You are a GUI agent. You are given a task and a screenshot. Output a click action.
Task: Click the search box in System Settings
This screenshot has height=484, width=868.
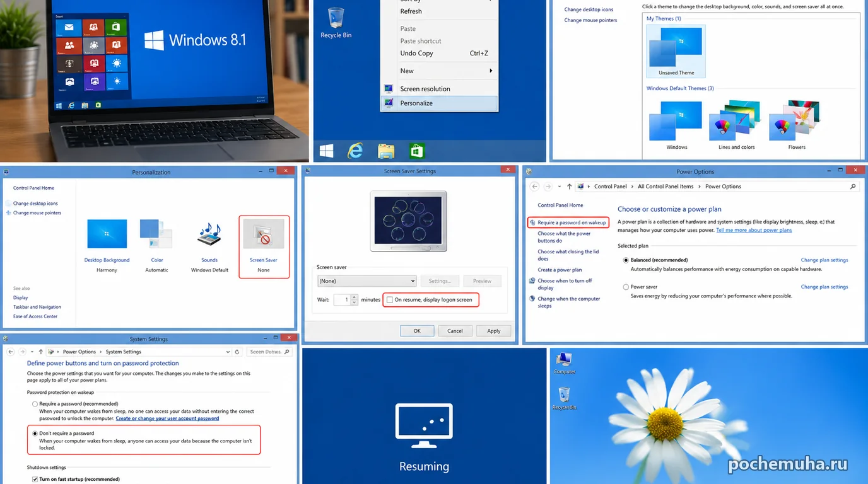tap(269, 352)
